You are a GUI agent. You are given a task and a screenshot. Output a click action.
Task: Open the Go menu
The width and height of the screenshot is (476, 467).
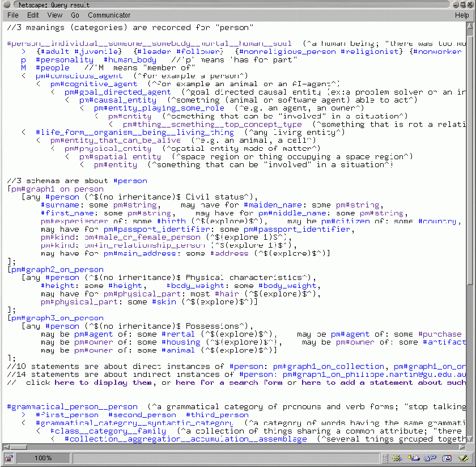[x=75, y=15]
